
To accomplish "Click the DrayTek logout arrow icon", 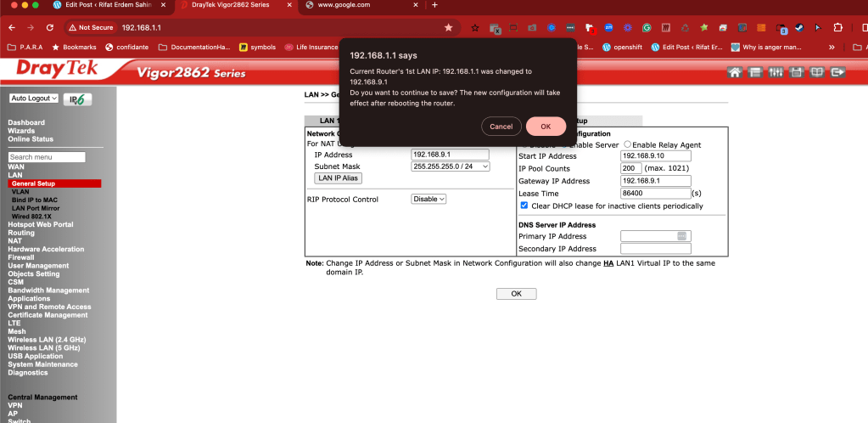I will tap(838, 73).
